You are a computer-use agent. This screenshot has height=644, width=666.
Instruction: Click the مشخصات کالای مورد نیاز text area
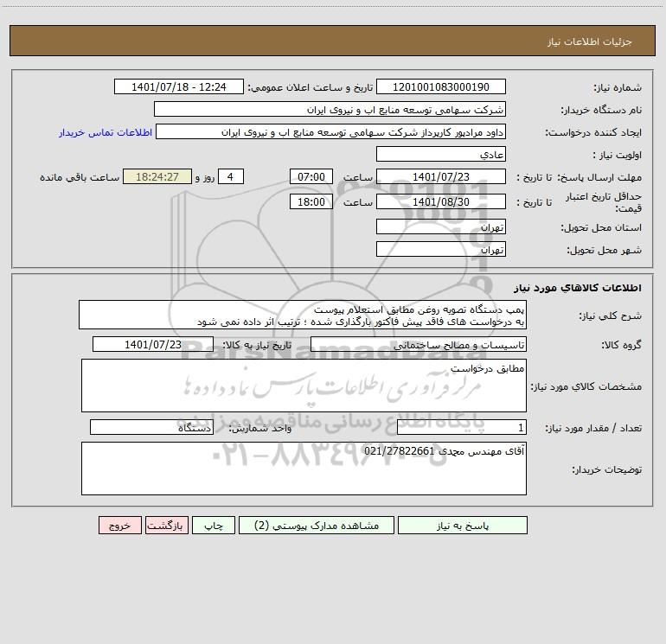(x=304, y=386)
